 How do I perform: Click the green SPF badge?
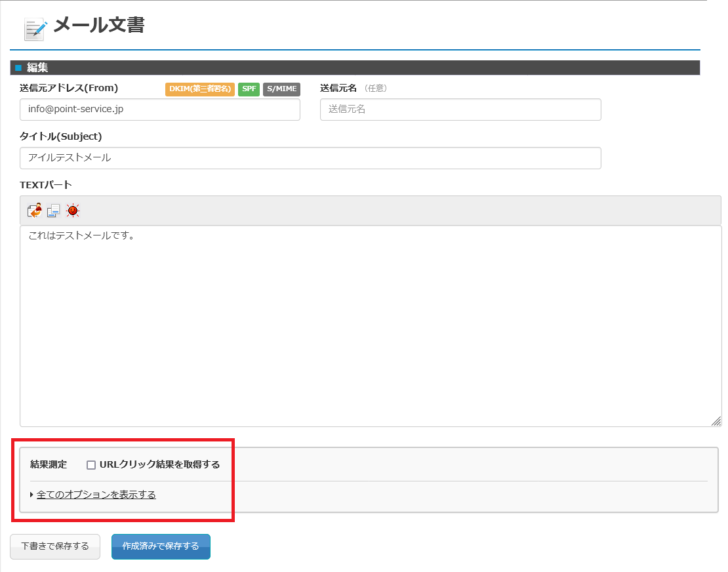pyautogui.click(x=249, y=89)
